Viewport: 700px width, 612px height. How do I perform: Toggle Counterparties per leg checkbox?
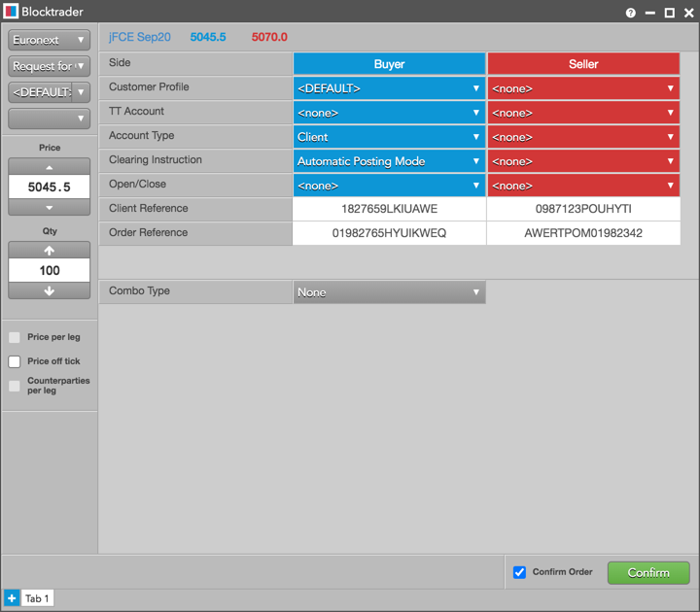coord(15,386)
